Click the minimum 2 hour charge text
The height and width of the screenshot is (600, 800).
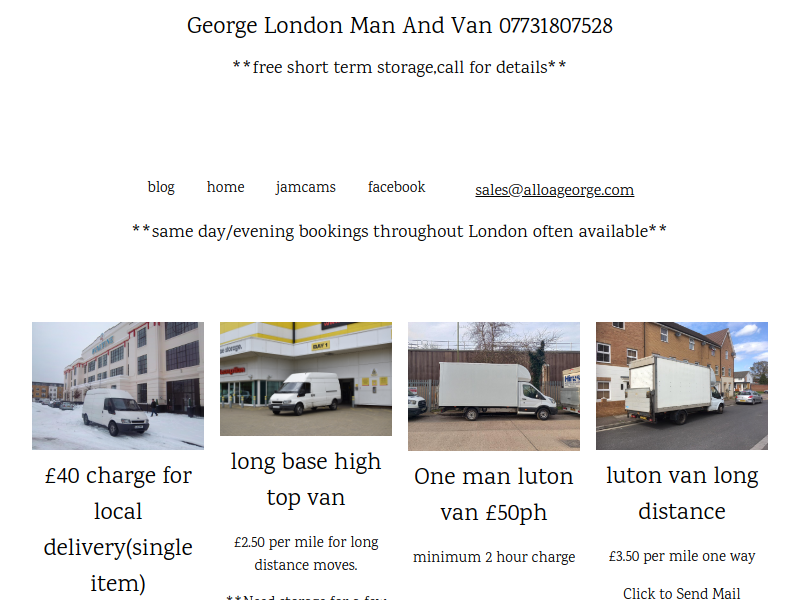[x=494, y=557]
